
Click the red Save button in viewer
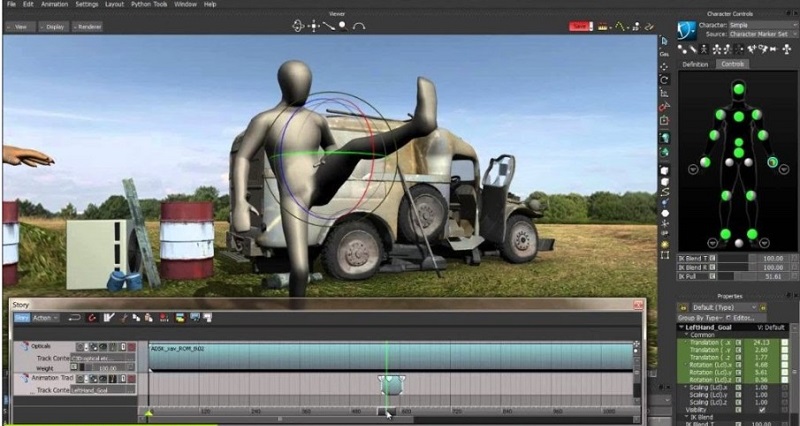coord(581,26)
